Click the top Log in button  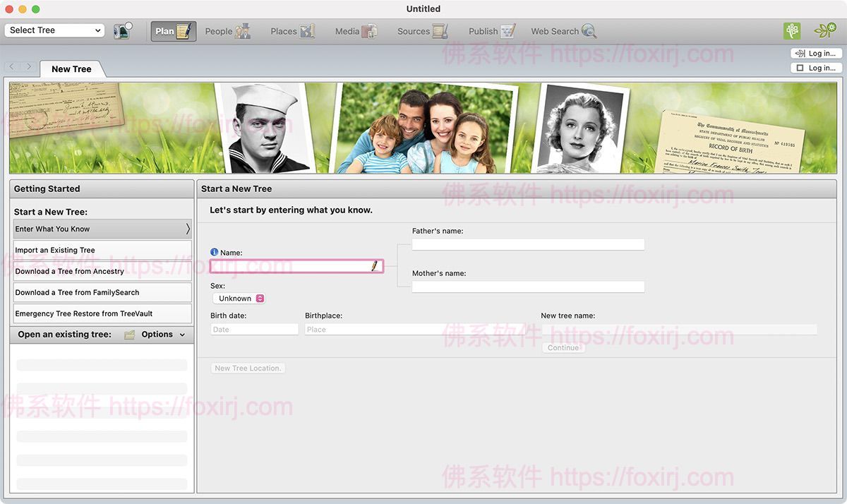(816, 52)
